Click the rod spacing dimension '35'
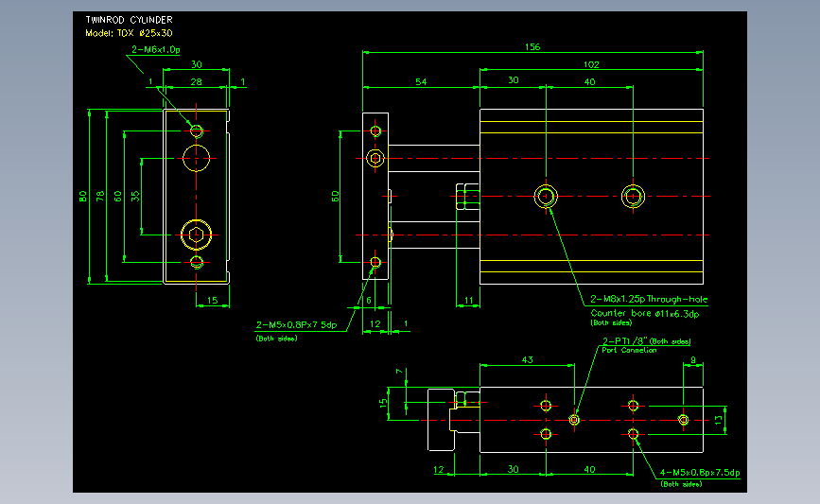The width and height of the screenshot is (820, 504). [x=135, y=197]
